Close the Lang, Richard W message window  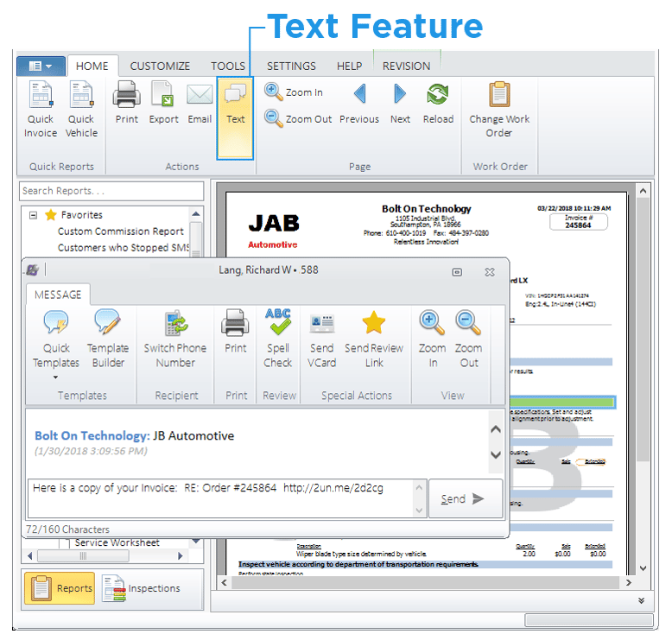tap(490, 272)
